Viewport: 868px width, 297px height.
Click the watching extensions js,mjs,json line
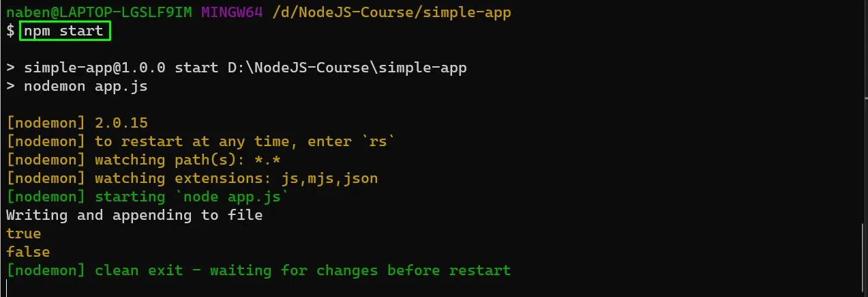pos(192,178)
